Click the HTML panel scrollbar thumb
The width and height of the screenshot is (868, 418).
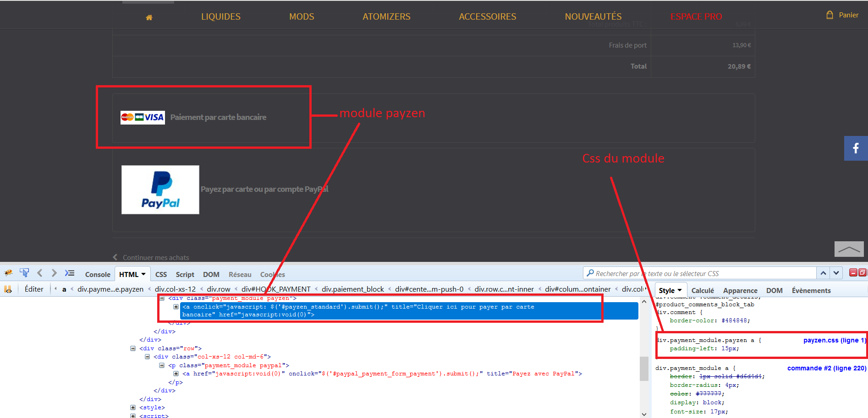(644, 369)
